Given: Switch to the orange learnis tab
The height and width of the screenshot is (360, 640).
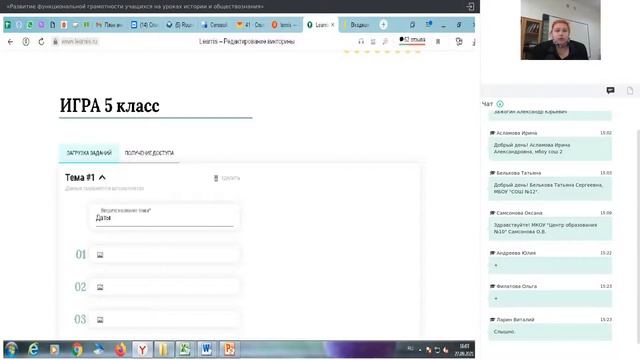Looking at the screenshot, I should click(x=284, y=25).
